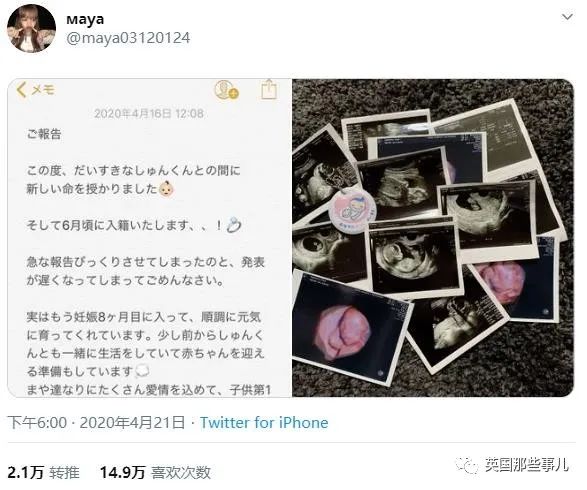
Task: Click the tweet timestamp 2020年4月21日
Action: [133, 423]
